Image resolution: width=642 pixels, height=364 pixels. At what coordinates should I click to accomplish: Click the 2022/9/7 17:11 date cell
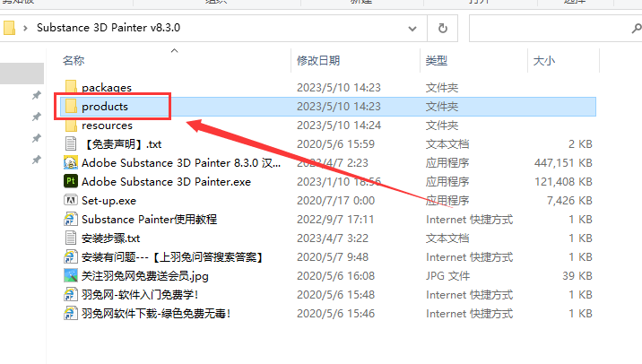point(335,220)
